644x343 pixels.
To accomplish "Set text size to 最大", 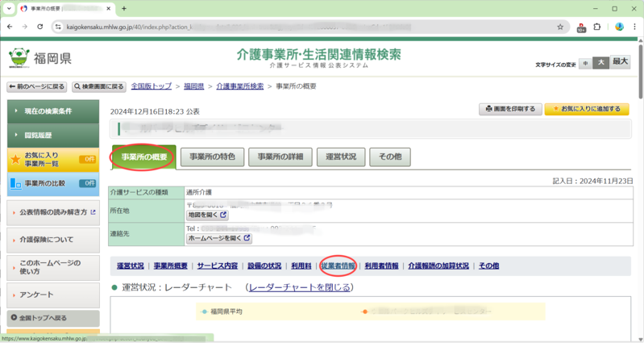I will click(620, 62).
